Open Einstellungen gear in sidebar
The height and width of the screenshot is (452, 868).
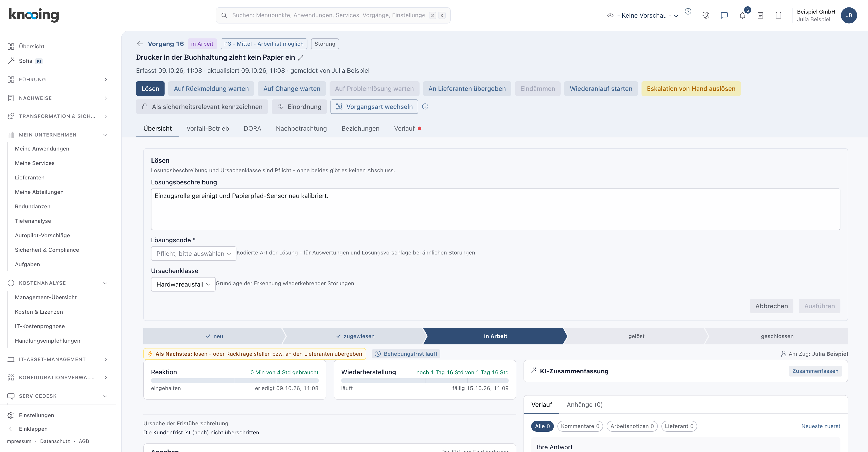tap(36, 415)
